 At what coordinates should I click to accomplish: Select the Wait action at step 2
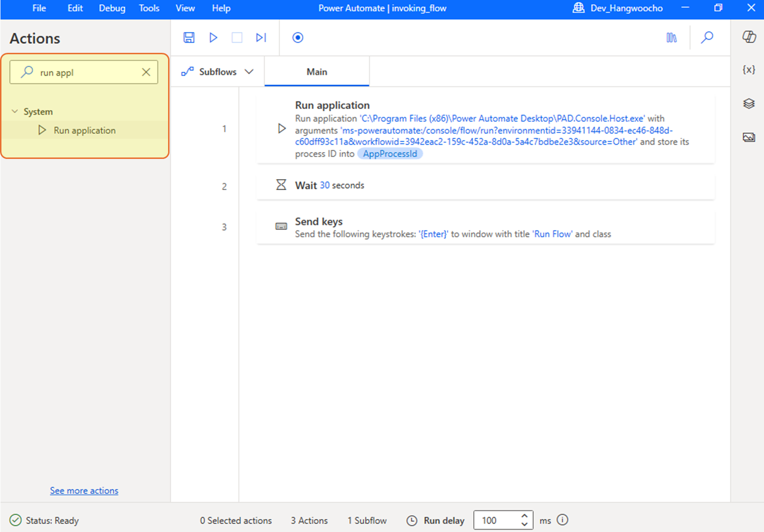click(485, 186)
